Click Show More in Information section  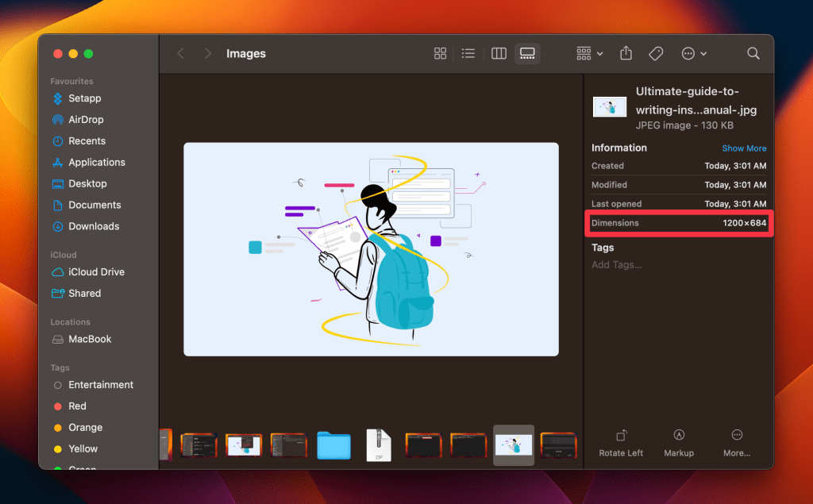744,148
